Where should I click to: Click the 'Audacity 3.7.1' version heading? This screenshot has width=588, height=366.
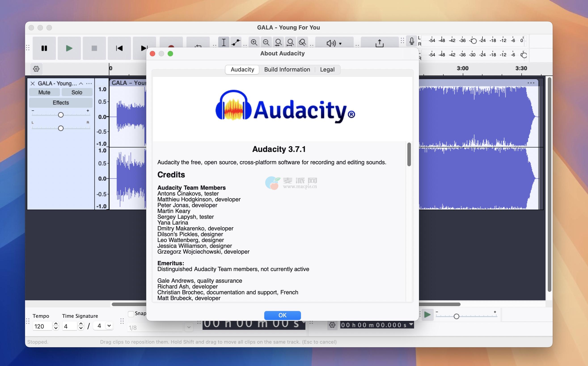(x=279, y=149)
